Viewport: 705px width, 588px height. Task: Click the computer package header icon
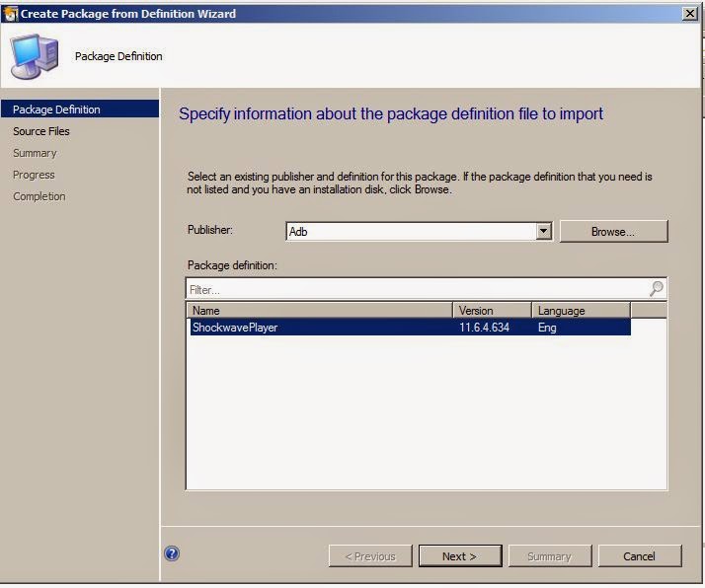pos(35,56)
